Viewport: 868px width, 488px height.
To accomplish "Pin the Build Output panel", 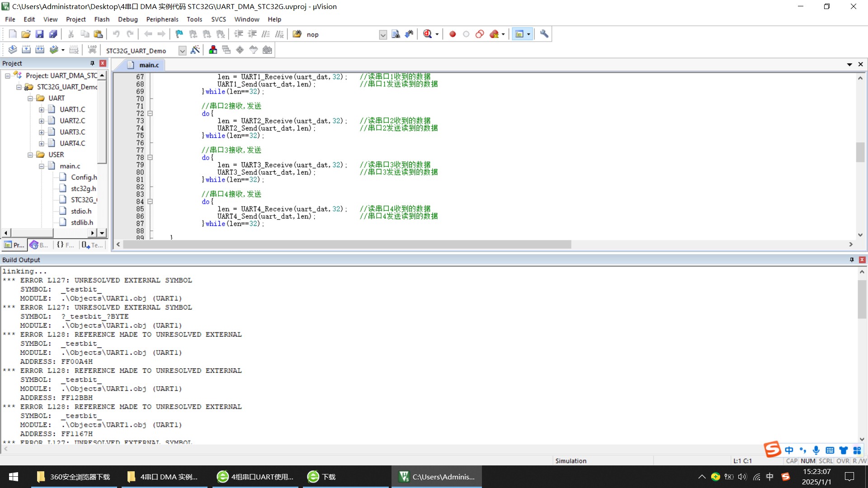I will coord(851,260).
